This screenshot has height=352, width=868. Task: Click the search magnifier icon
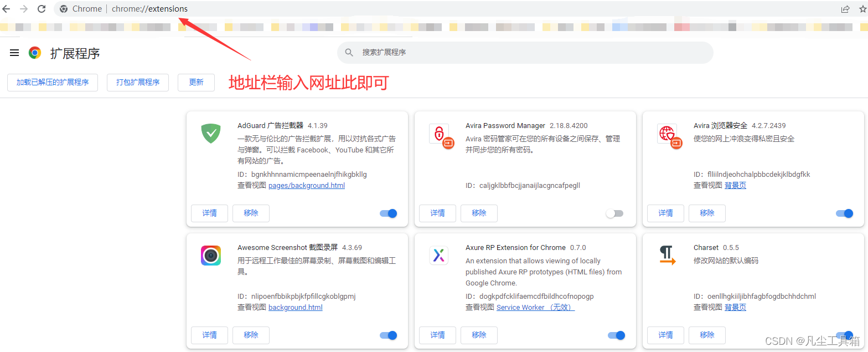pos(349,52)
